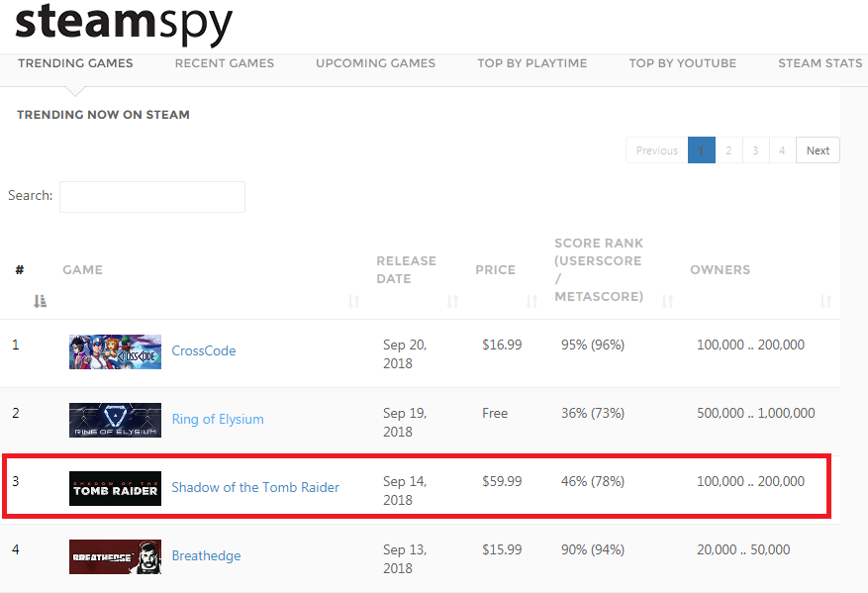Click Tomb Raider owners 100,000 .. 200,000
The height and width of the screenshot is (593, 868).
point(750,481)
